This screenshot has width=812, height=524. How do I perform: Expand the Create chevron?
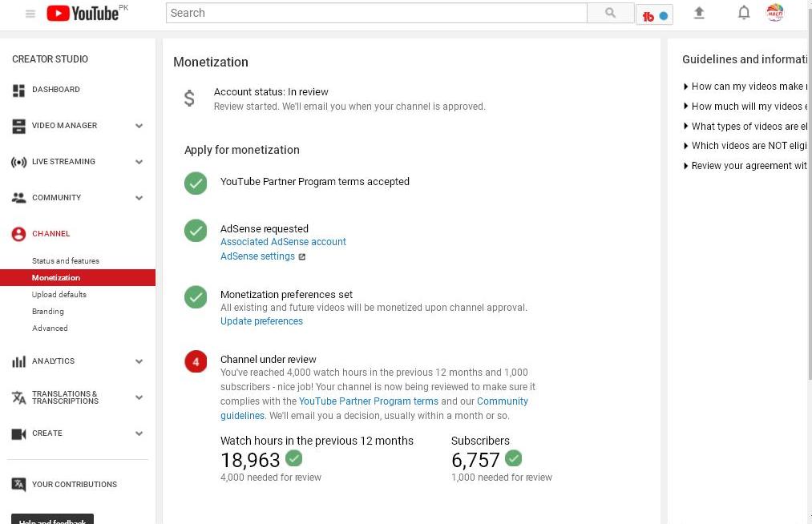(x=139, y=433)
